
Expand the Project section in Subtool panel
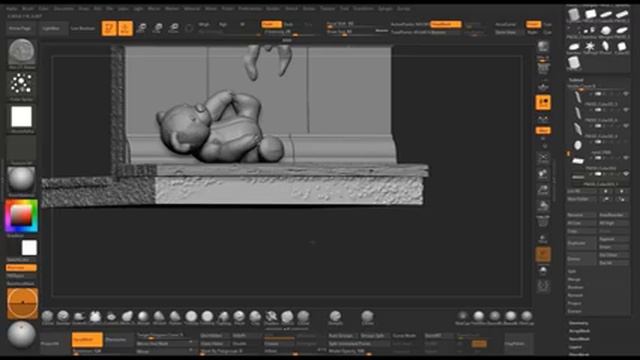coord(574,303)
